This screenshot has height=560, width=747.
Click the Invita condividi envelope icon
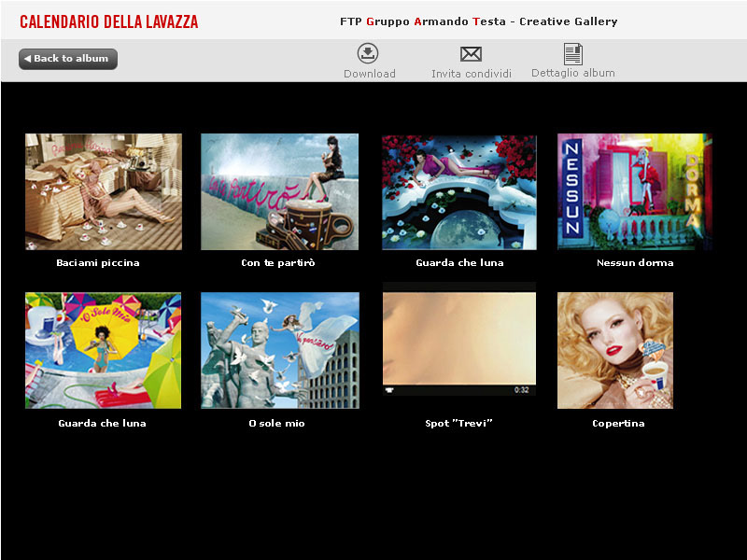[x=471, y=54]
